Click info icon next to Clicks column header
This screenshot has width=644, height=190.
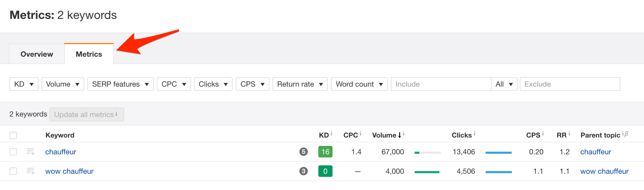(x=475, y=134)
